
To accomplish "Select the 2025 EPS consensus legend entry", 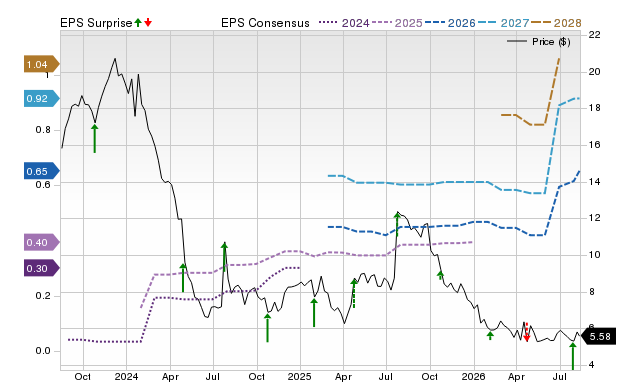I will [397, 23].
